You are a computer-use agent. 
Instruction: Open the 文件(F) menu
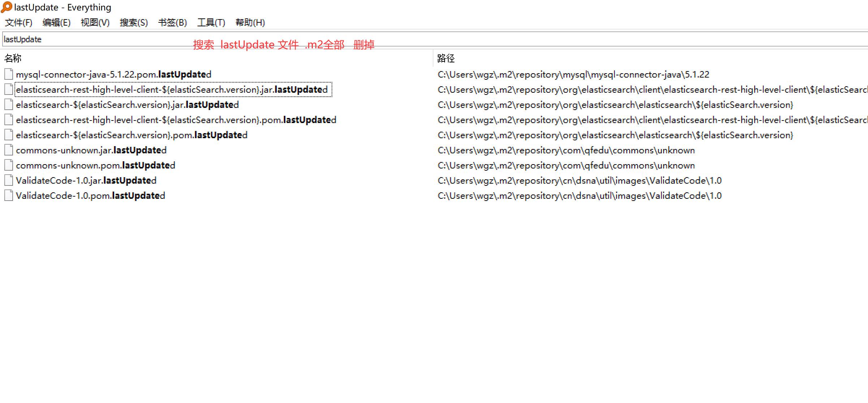click(x=18, y=23)
